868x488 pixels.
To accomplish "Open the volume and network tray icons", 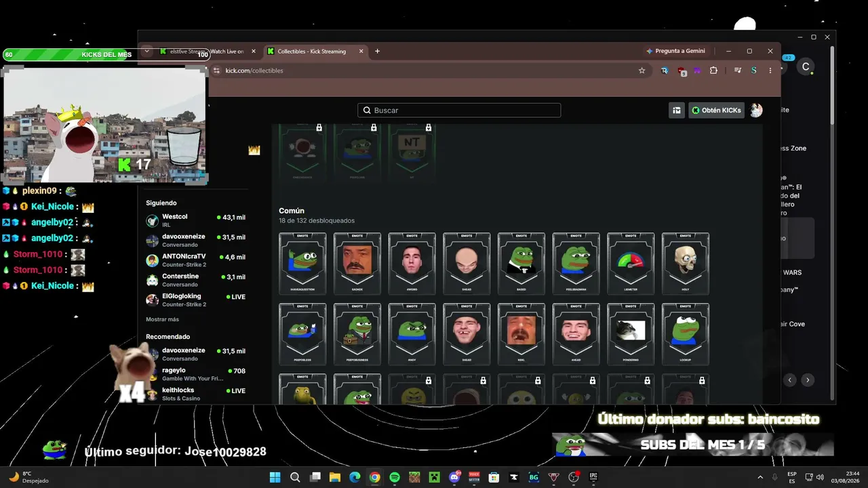I will 814,477.
